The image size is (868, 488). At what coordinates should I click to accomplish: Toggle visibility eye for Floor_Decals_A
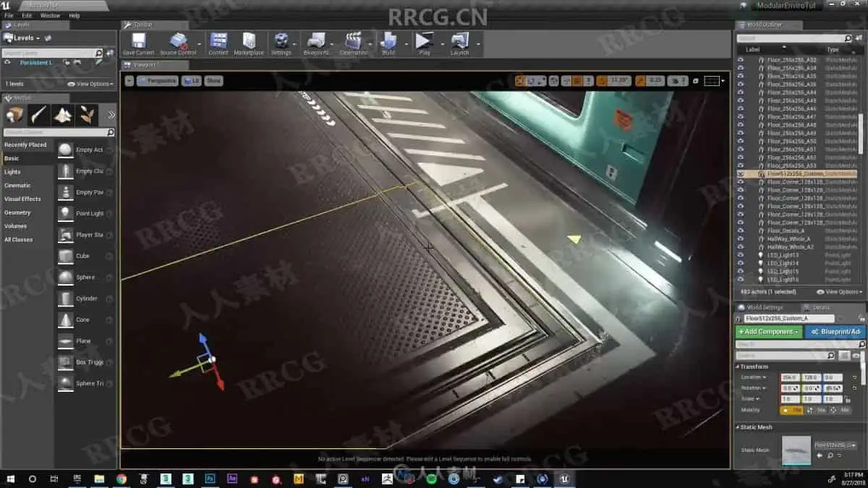(x=740, y=231)
